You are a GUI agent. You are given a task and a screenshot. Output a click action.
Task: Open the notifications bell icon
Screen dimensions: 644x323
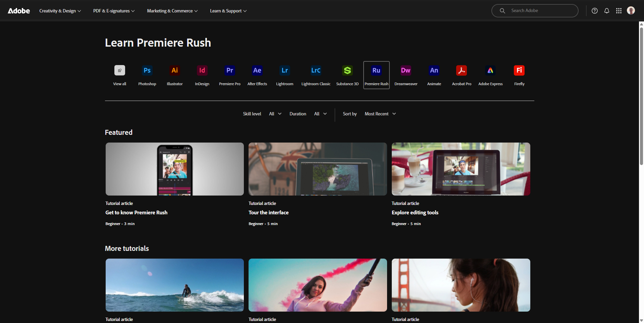tap(606, 11)
